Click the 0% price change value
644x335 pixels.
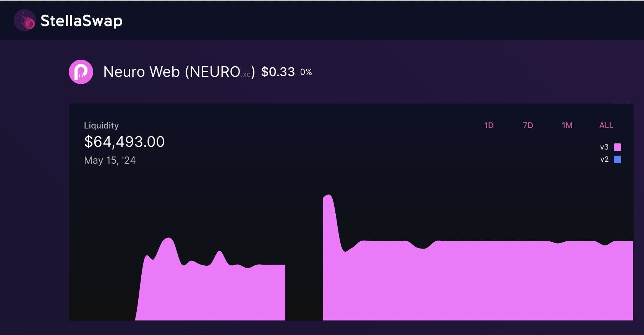[306, 72]
